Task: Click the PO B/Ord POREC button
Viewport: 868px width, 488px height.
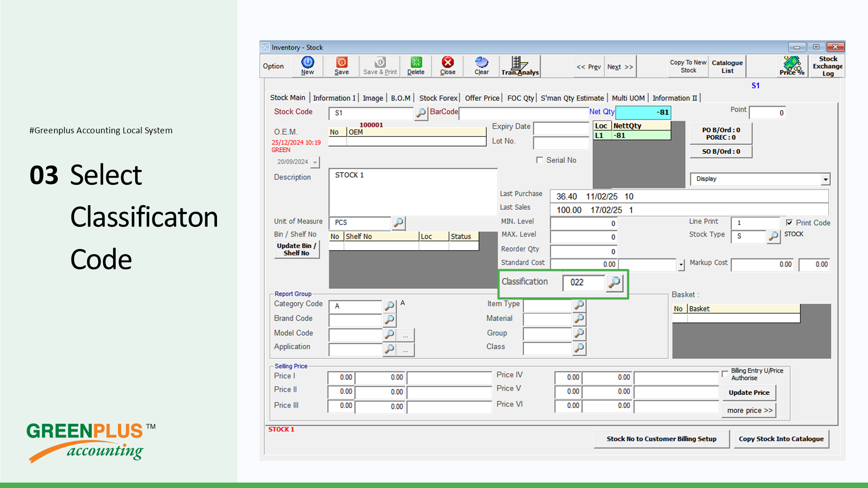Action: [721, 134]
